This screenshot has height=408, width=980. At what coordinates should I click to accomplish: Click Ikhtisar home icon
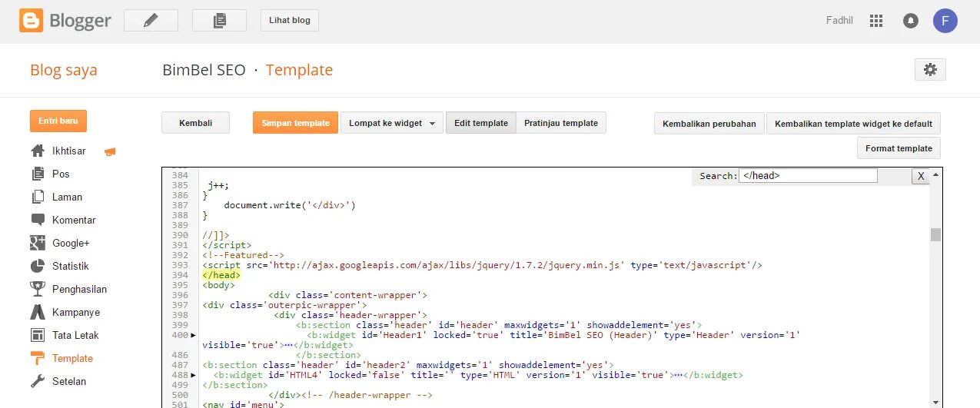37,151
